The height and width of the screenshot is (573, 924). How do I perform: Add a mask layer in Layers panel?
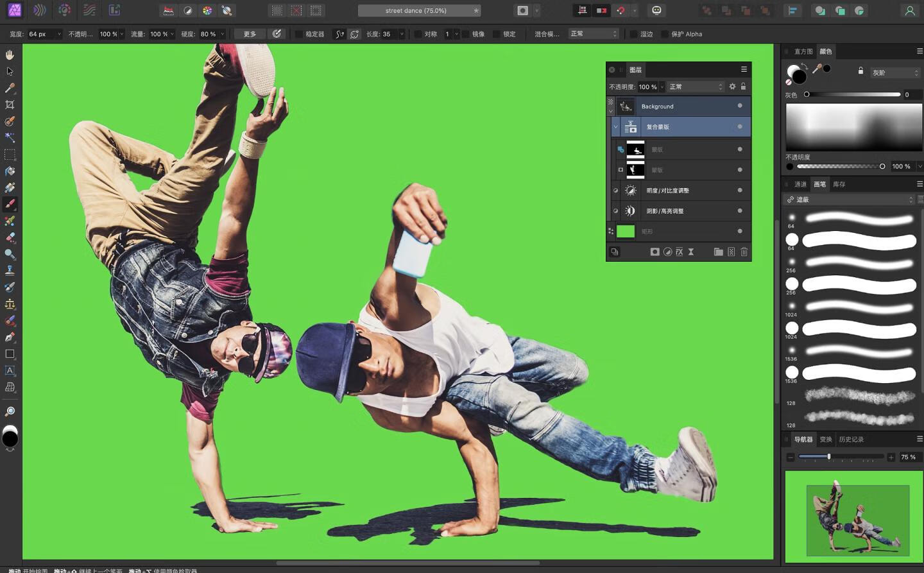(654, 252)
